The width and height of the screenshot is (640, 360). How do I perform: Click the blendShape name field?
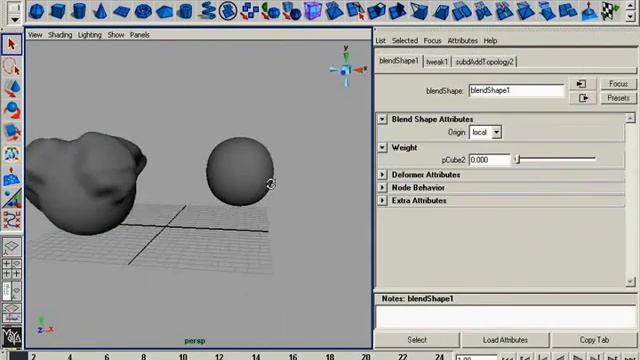[x=516, y=91]
